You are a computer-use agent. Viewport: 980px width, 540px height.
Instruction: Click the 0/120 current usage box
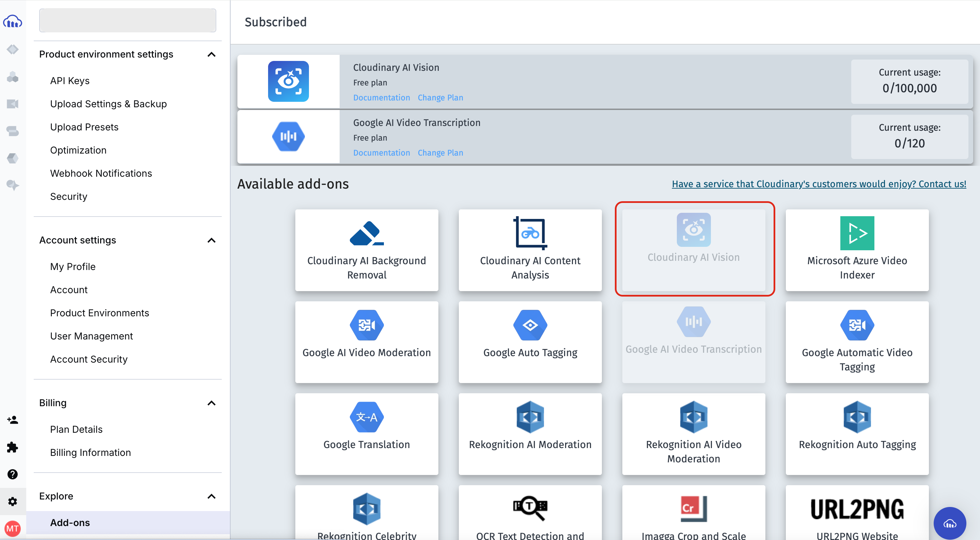tap(909, 137)
